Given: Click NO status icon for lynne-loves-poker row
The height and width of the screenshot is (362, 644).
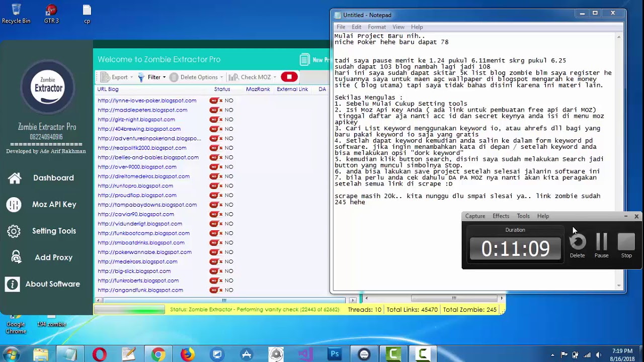Looking at the screenshot, I should pos(216,101).
